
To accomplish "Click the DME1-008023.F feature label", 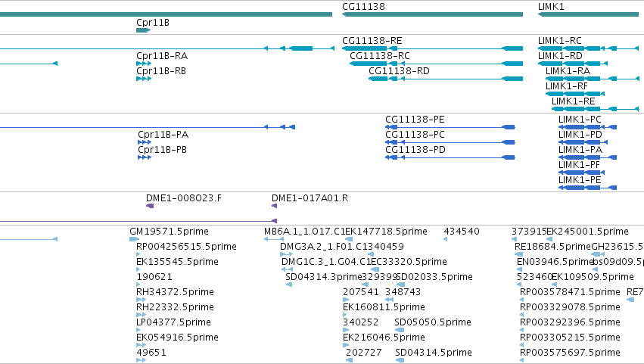I will point(184,198).
